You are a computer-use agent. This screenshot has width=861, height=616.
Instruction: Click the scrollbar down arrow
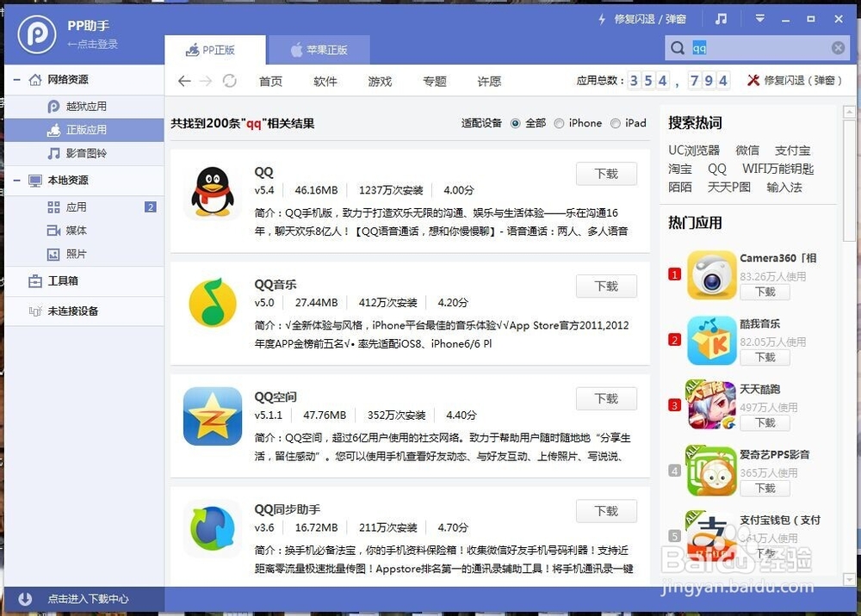tap(849, 579)
